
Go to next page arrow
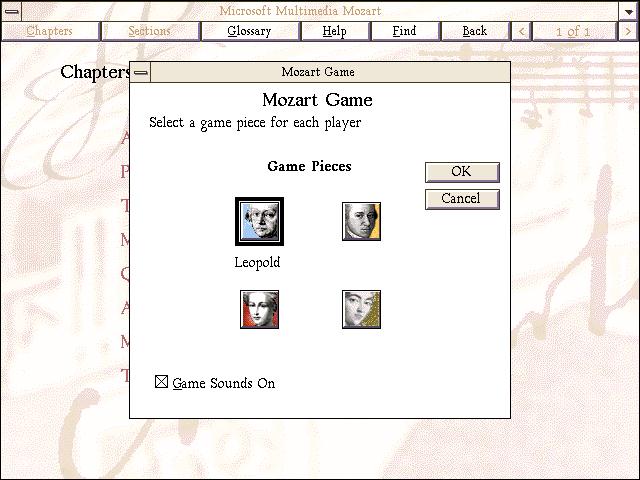pos(628,31)
